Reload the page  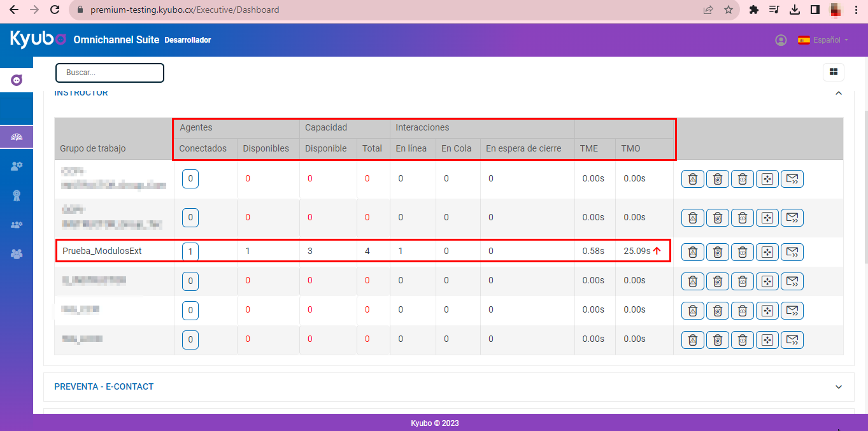tap(55, 10)
